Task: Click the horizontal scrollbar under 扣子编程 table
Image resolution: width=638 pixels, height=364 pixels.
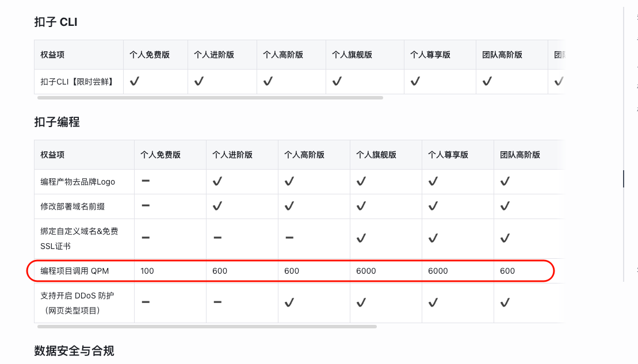Action: point(207,327)
